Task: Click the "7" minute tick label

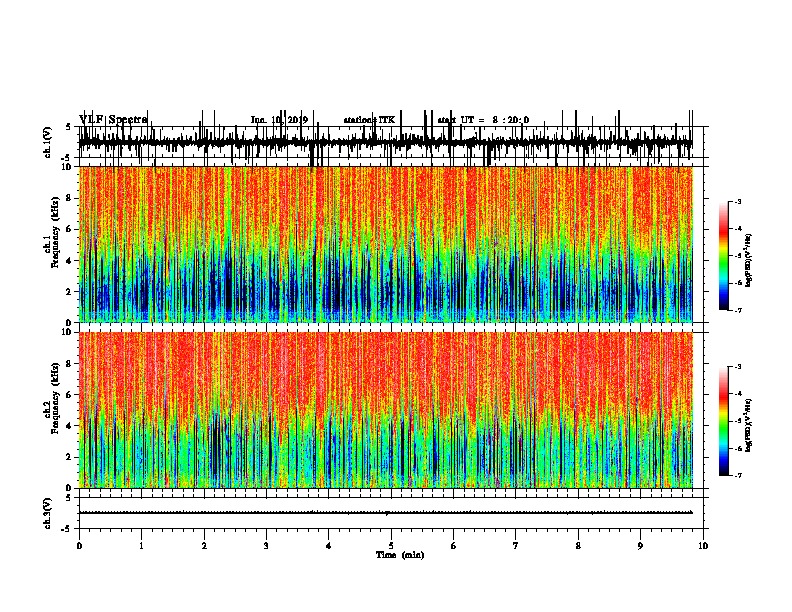Action: [516, 546]
